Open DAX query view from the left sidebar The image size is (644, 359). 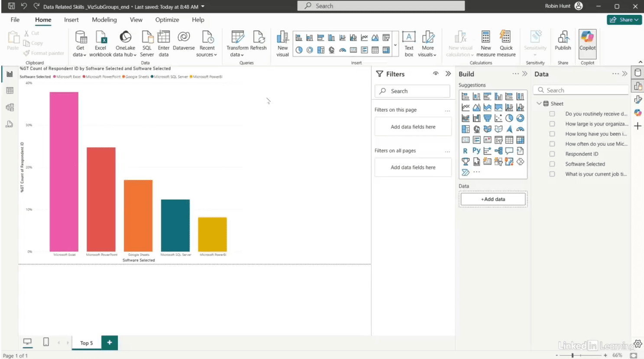(x=10, y=124)
